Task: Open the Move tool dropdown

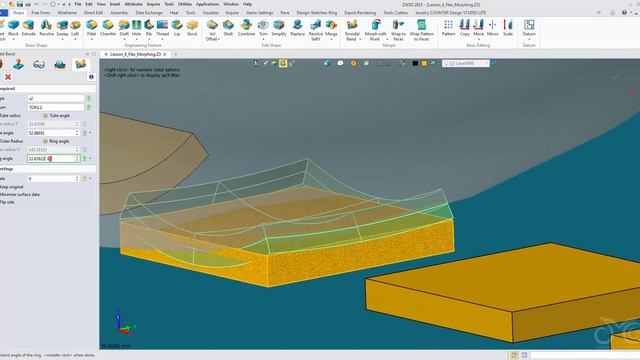Action: pyautogui.click(x=478, y=39)
